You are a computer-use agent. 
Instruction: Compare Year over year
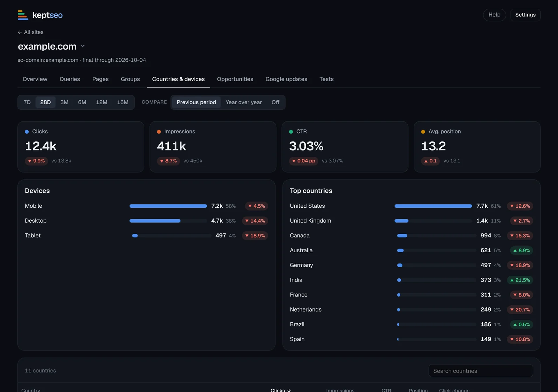pos(244,102)
